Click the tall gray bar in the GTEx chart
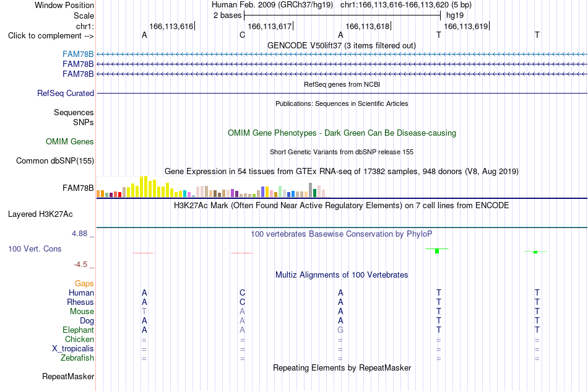 click(311, 190)
